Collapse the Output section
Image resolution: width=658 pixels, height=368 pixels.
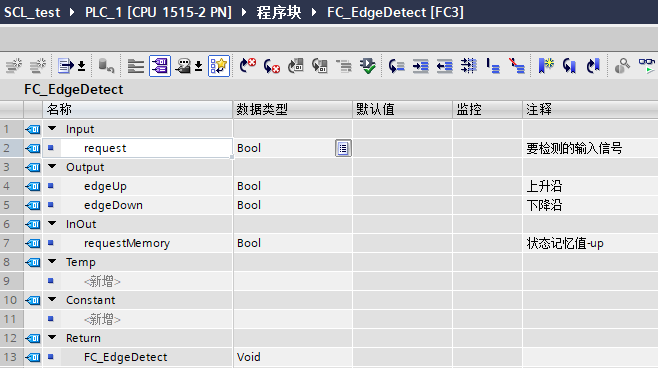point(52,167)
